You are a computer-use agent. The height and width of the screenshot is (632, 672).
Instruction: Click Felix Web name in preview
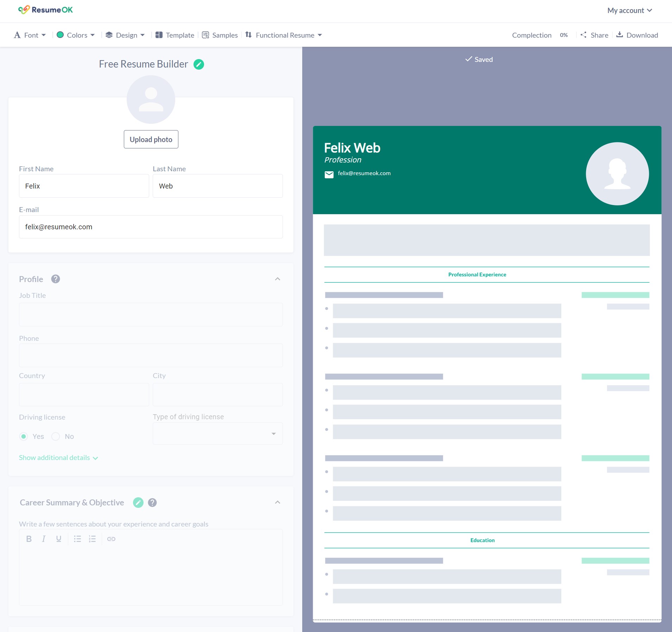pos(352,148)
